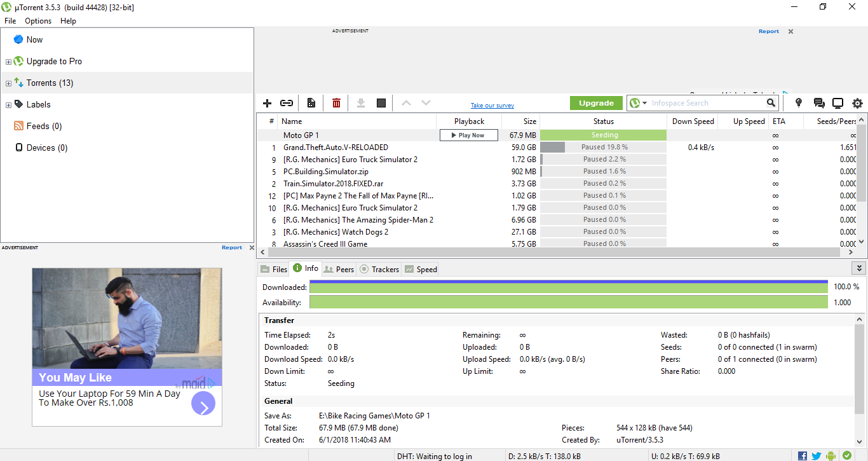The height and width of the screenshot is (461, 868).
Task: Click Grand.Theft.Auto.V Paused 19.8% progress bar
Action: 603,147
